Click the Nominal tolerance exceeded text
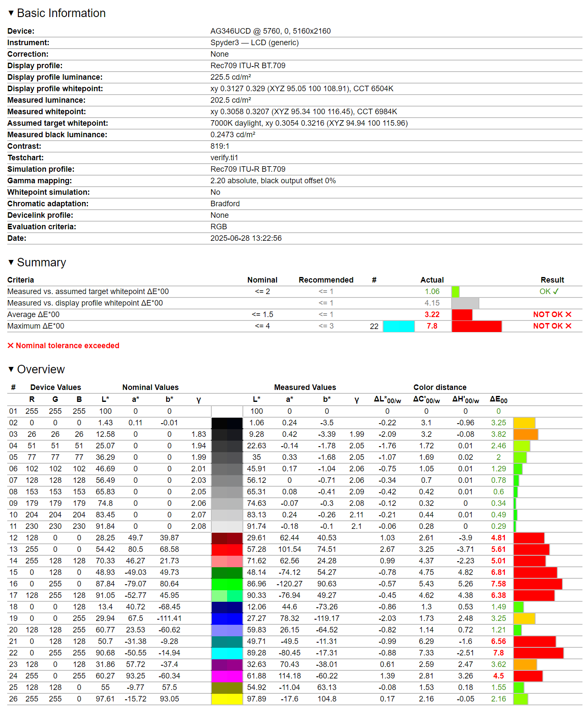 (67, 346)
